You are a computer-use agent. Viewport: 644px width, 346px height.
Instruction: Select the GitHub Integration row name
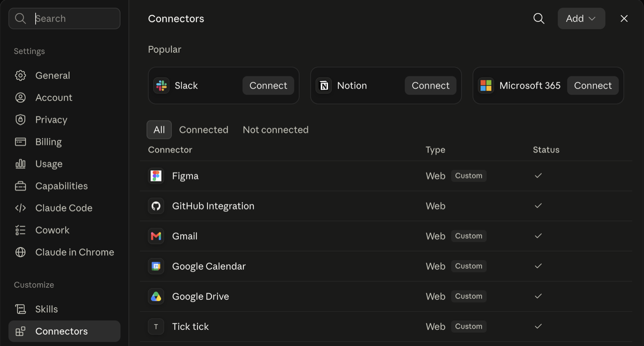pyautogui.click(x=213, y=206)
